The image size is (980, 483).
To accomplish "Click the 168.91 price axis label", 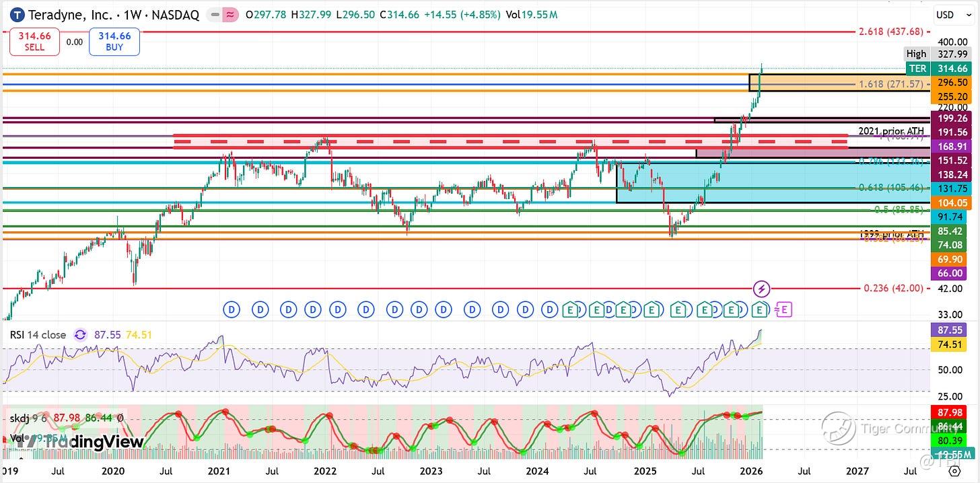I will [950, 146].
